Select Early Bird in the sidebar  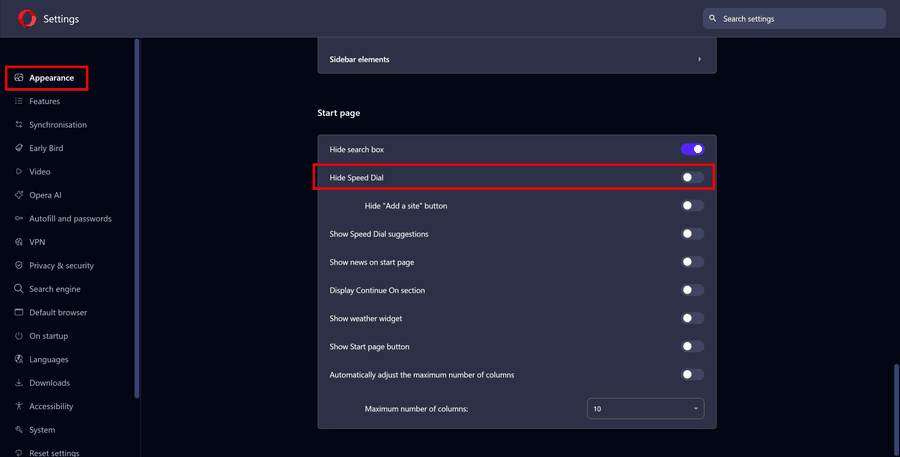46,148
